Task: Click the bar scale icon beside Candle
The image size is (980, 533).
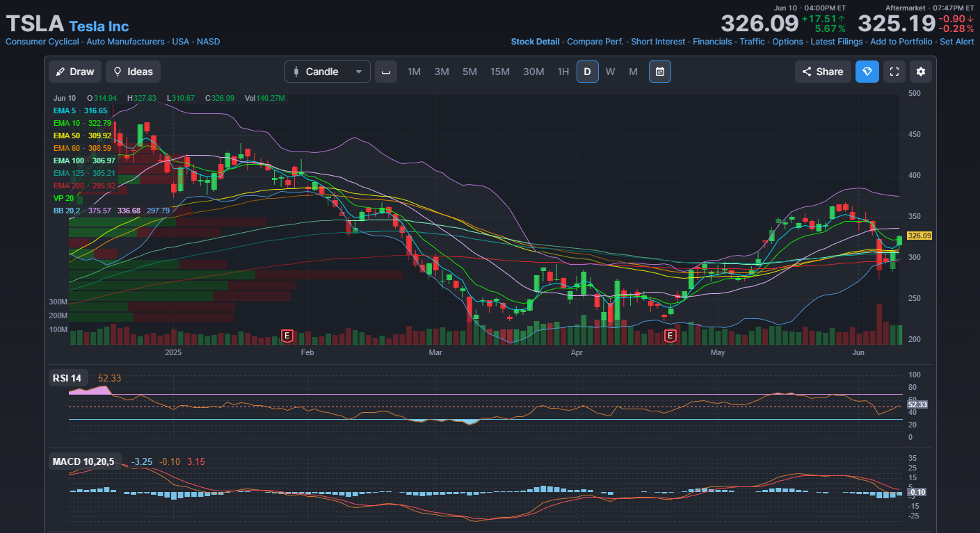Action: 386,72
